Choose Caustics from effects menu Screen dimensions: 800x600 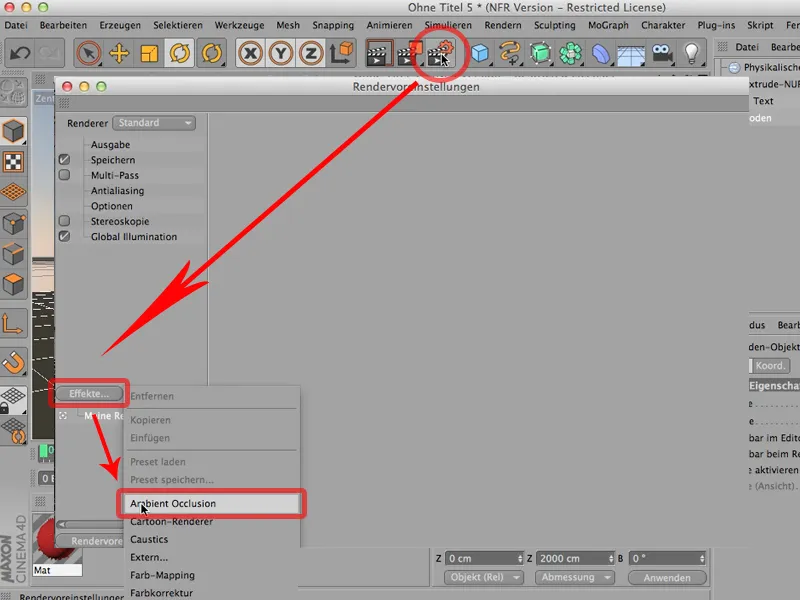pyautogui.click(x=211, y=539)
